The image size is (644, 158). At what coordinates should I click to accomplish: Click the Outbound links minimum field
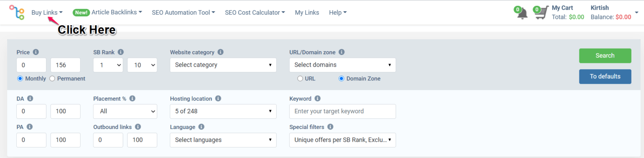tap(108, 140)
